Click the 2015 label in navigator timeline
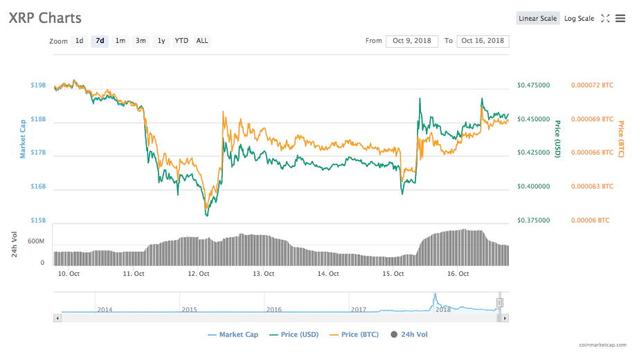Viewport: 644px width, 357px height. click(189, 309)
